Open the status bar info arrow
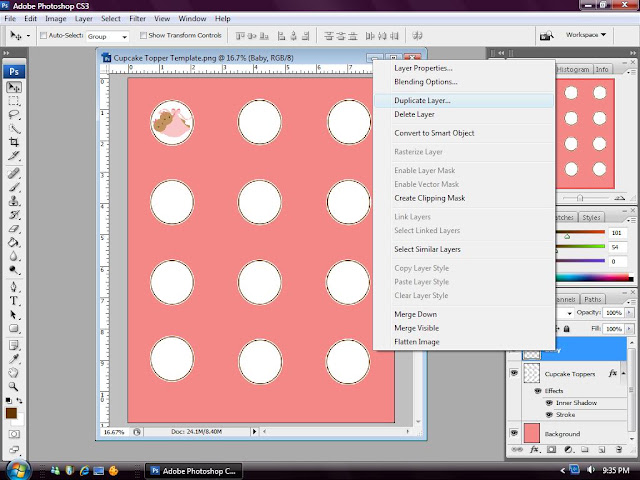Image resolution: width=640 pixels, height=480 pixels. point(255,431)
